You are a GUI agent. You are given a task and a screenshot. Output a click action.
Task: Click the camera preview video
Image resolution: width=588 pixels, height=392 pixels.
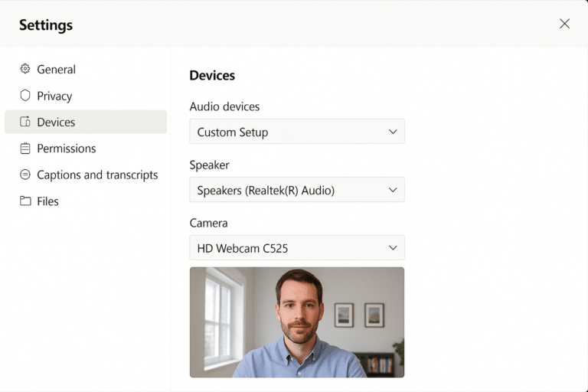coord(297,322)
